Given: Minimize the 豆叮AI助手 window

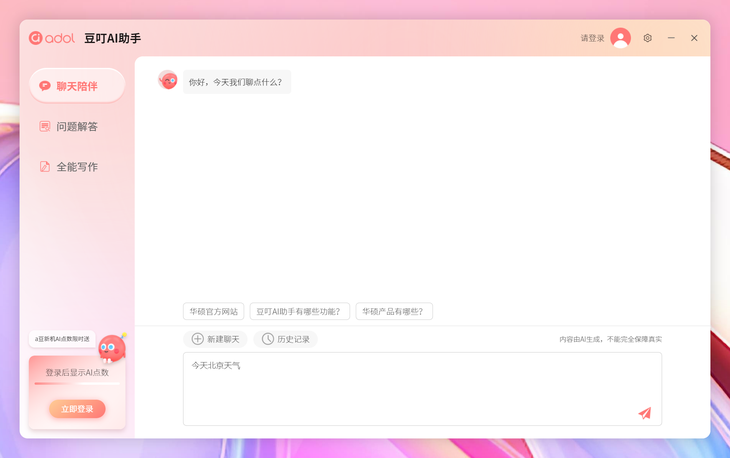Looking at the screenshot, I should pyautogui.click(x=671, y=38).
